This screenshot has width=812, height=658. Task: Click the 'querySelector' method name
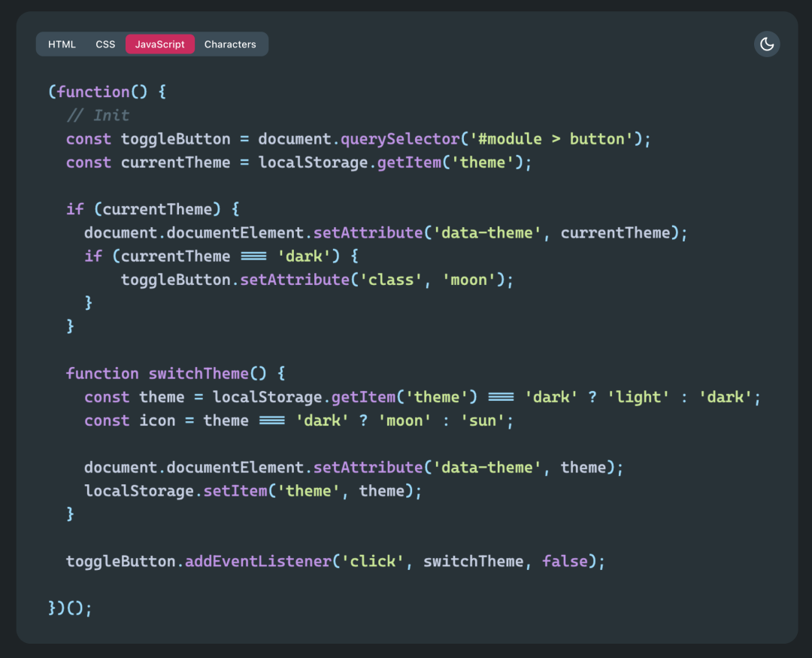point(400,139)
